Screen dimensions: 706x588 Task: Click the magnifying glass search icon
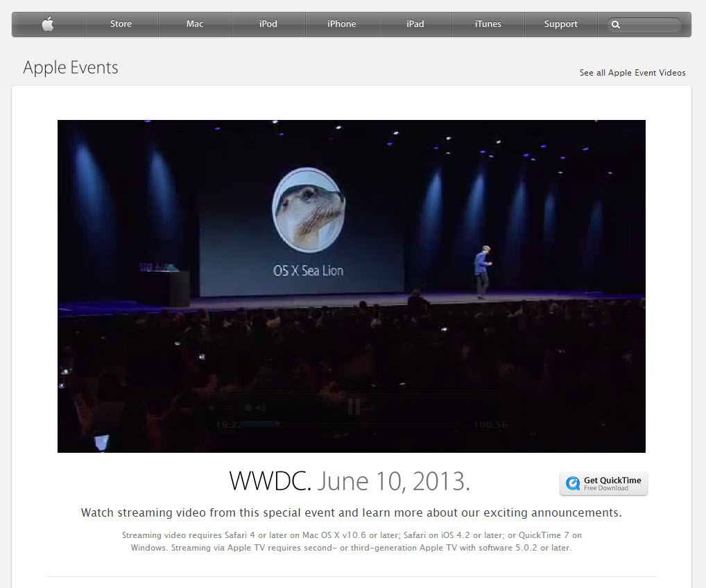pyautogui.click(x=616, y=25)
